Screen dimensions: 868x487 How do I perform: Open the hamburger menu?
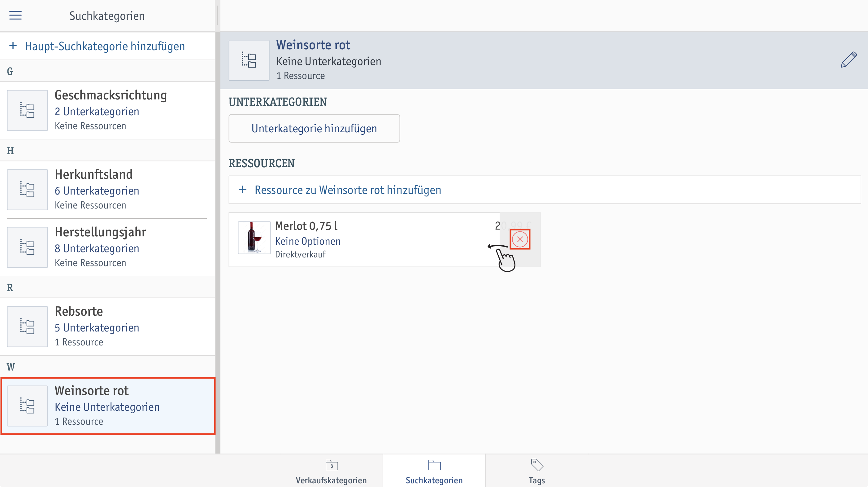click(15, 15)
